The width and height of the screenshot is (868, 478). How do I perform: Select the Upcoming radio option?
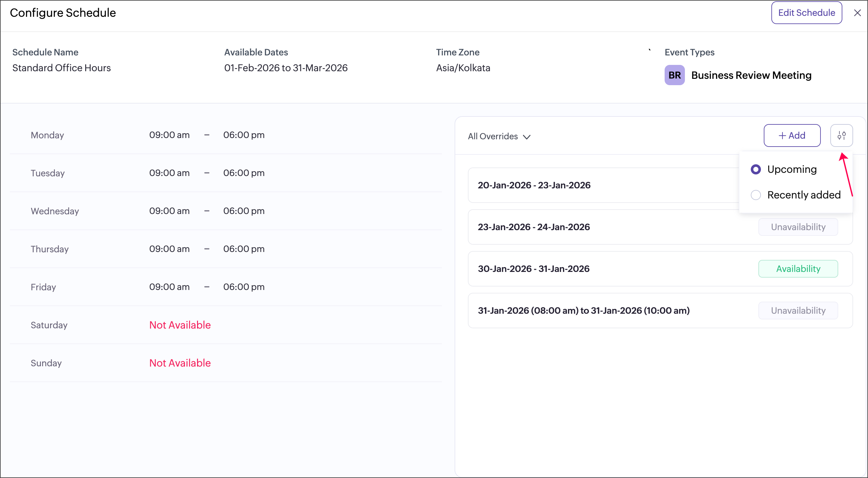pos(756,169)
